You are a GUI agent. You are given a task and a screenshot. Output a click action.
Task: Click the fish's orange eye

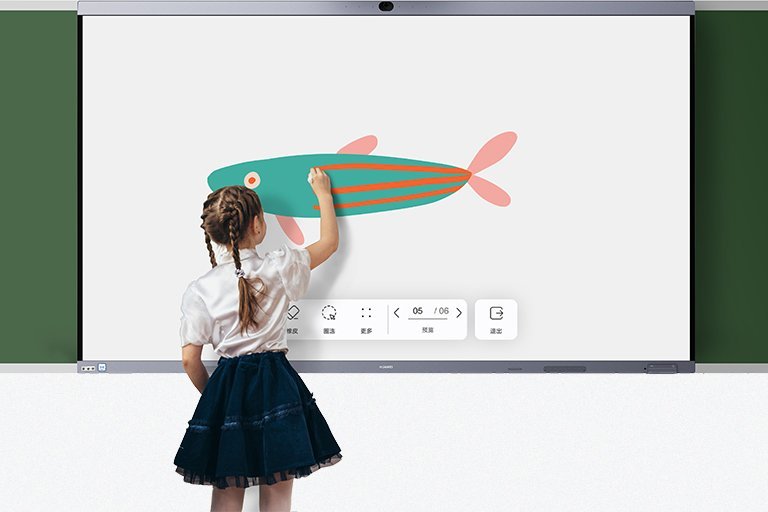252,180
